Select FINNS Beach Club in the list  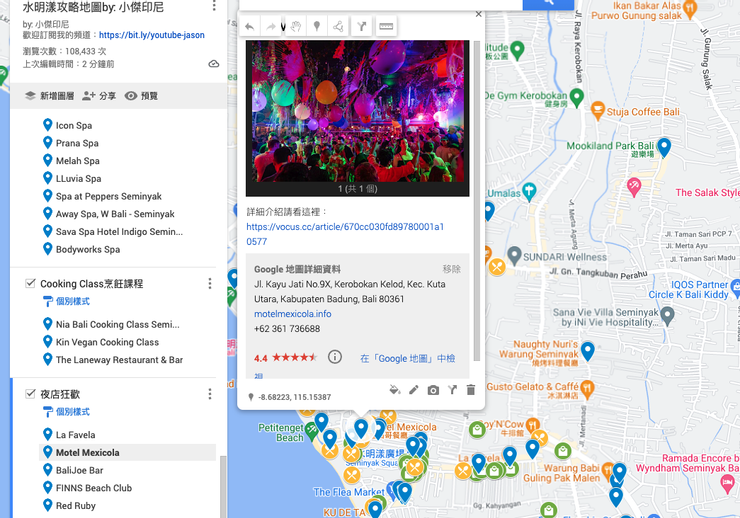[94, 488]
